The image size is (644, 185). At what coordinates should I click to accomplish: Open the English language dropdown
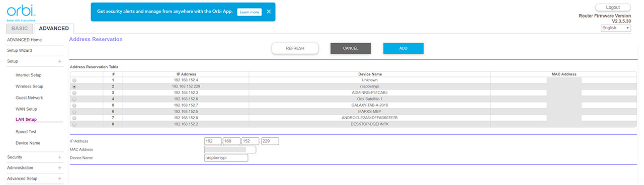click(x=616, y=28)
